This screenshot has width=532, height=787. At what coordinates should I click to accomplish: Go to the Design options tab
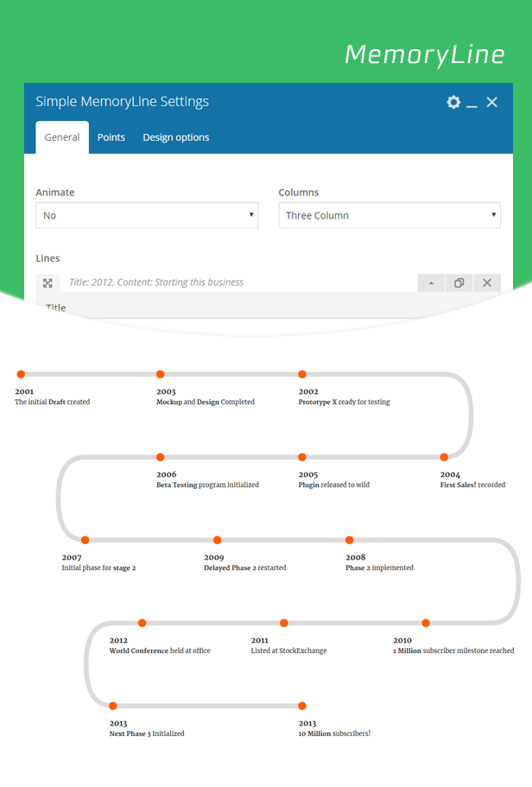(175, 137)
